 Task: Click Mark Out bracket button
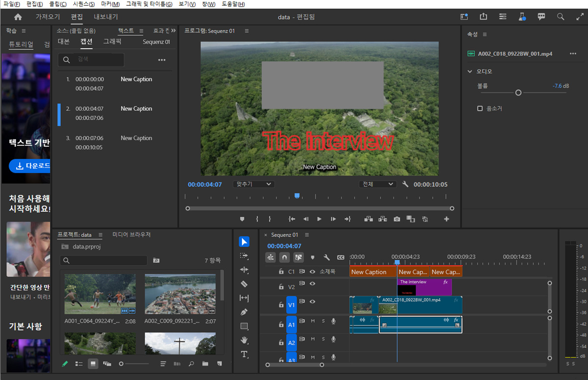pyautogui.click(x=269, y=219)
